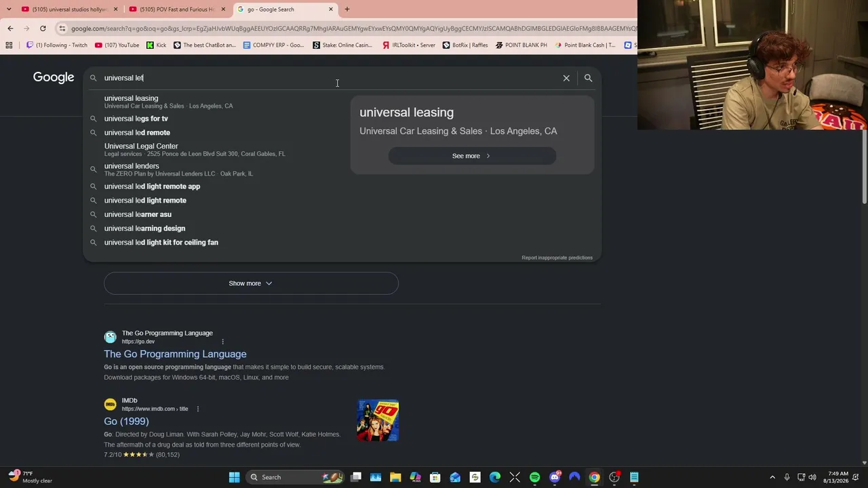Open the Kick bookmark
Image resolution: width=868 pixels, height=488 pixels.
pos(157,45)
